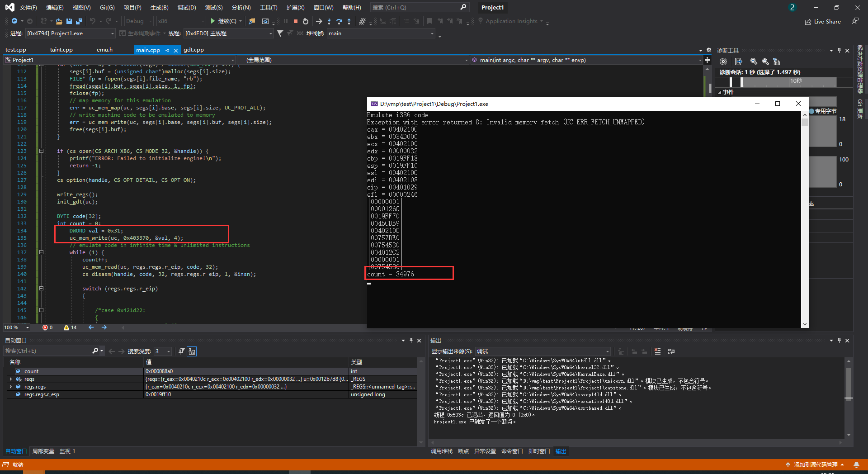
Task: Pin the Autos window panel
Action: [411, 340]
